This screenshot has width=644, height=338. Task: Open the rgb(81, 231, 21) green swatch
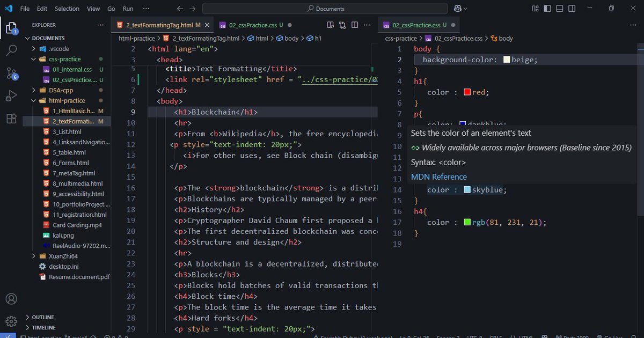[x=467, y=222]
